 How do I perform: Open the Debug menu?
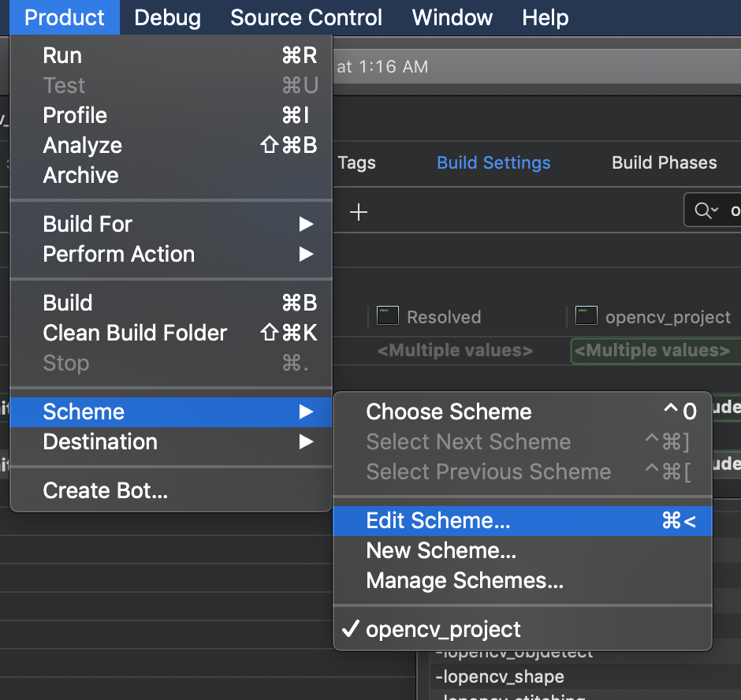[x=167, y=17]
